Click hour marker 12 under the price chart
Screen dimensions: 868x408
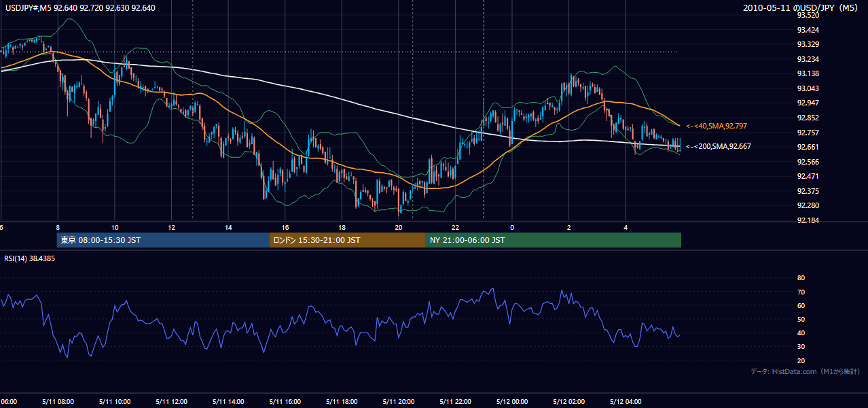pyautogui.click(x=171, y=227)
